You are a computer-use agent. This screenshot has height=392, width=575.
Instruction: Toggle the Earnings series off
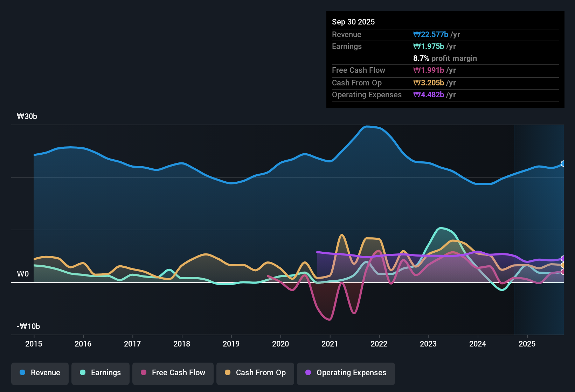(x=101, y=373)
